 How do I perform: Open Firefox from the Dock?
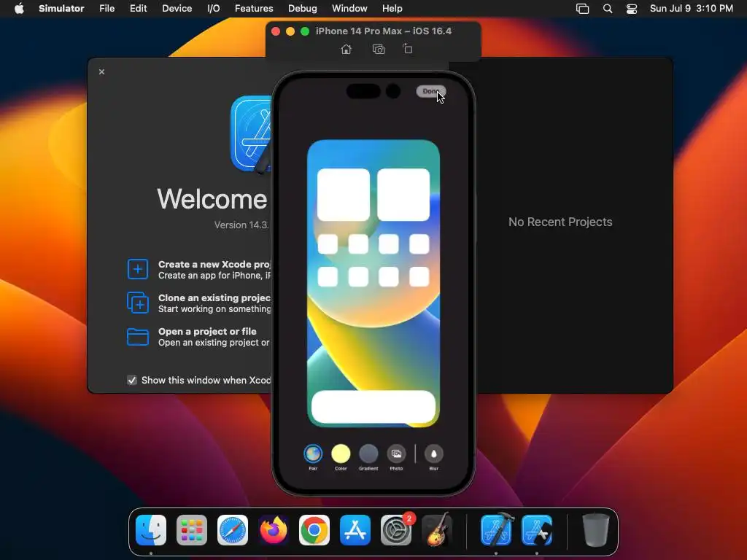tap(274, 530)
